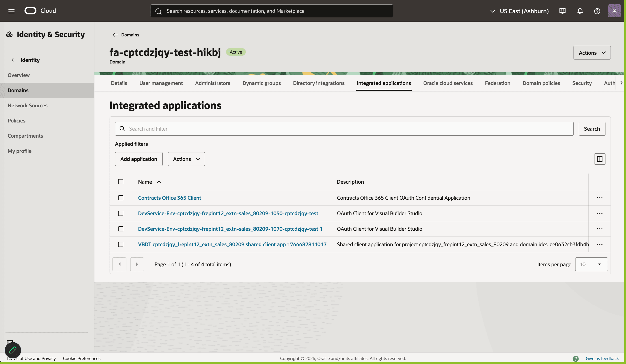Open the column layout chooser icon
Image resolution: width=626 pixels, height=364 pixels.
pos(600,159)
